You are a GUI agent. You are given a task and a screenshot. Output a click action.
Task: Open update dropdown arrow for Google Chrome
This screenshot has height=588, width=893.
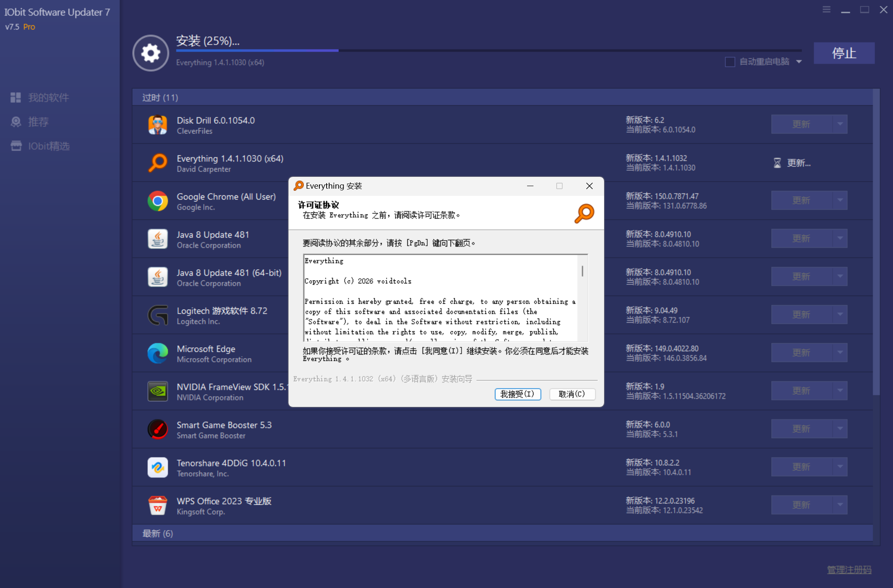point(840,201)
